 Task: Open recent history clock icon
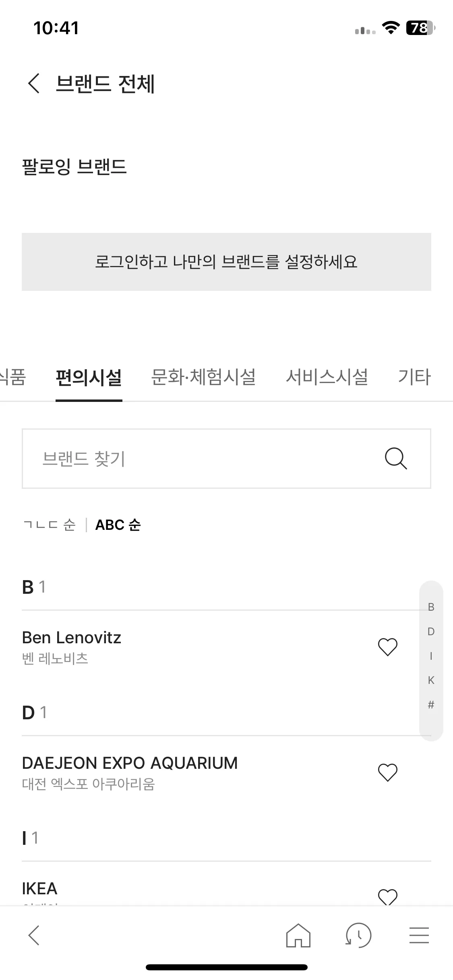coord(358,935)
